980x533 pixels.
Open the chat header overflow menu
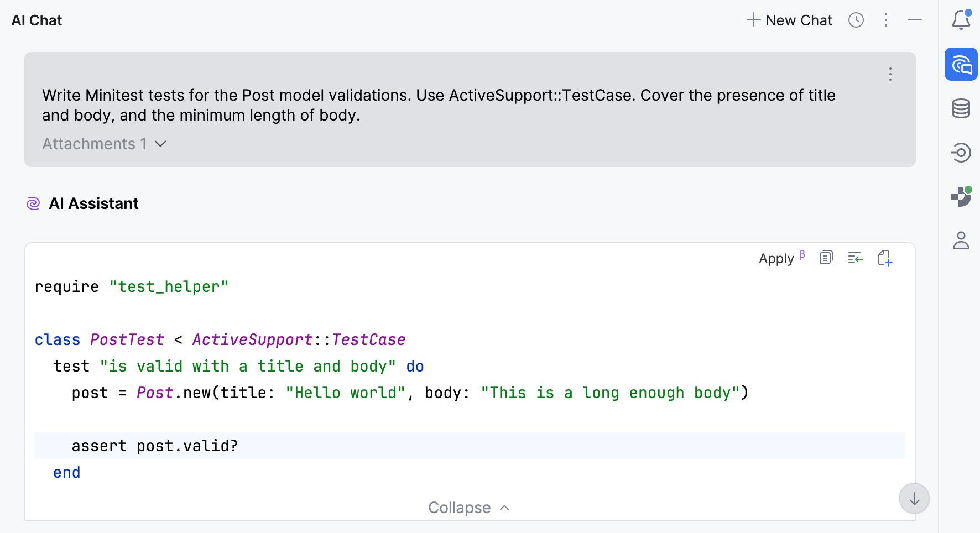885,20
